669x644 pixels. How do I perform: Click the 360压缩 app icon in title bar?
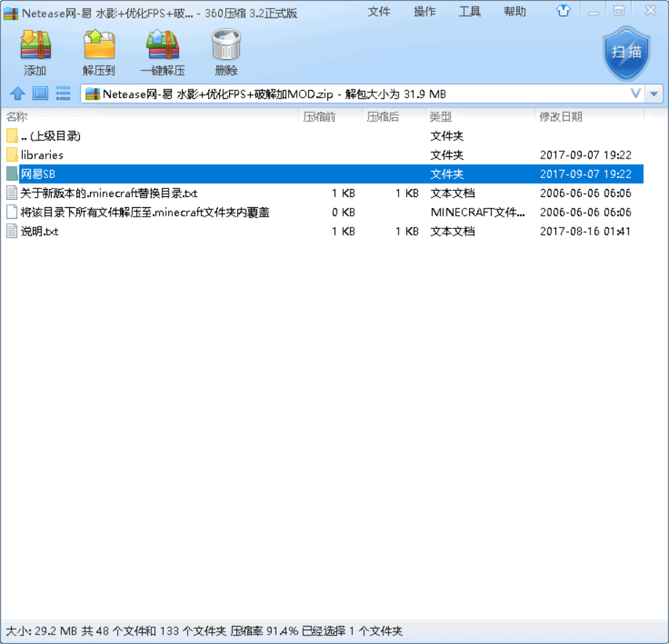point(11,13)
